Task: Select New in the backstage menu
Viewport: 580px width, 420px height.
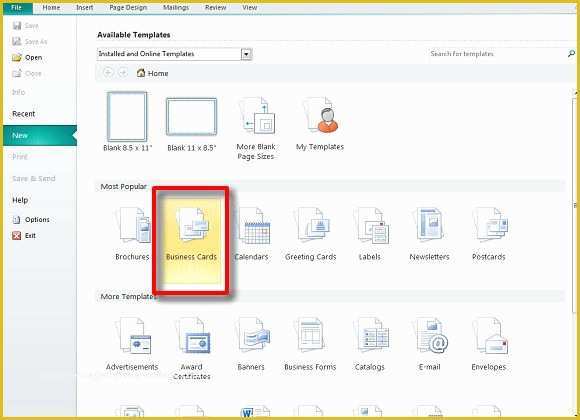Action: coord(40,135)
